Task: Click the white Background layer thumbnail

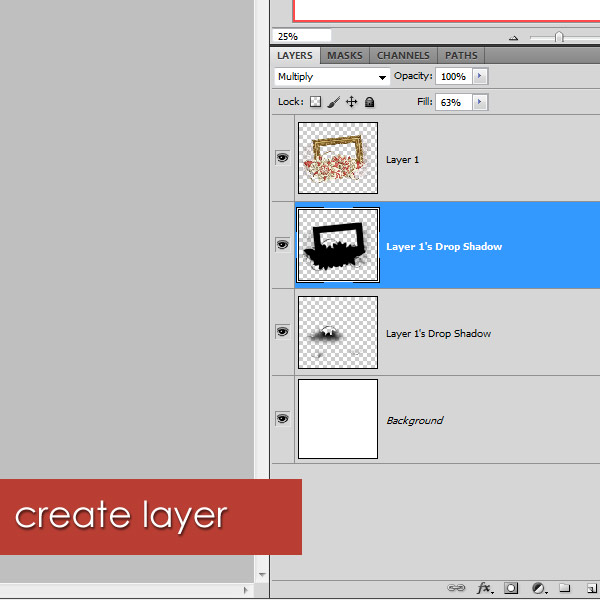Action: (x=338, y=419)
